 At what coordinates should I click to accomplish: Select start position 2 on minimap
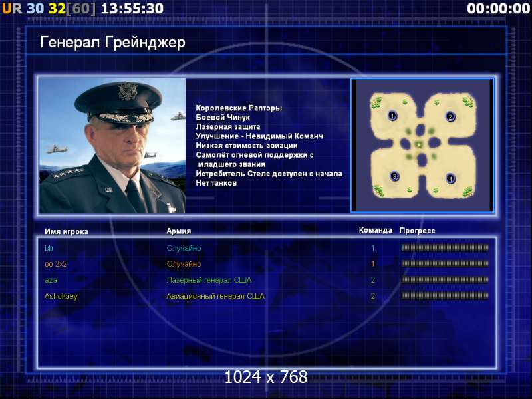tap(450, 116)
